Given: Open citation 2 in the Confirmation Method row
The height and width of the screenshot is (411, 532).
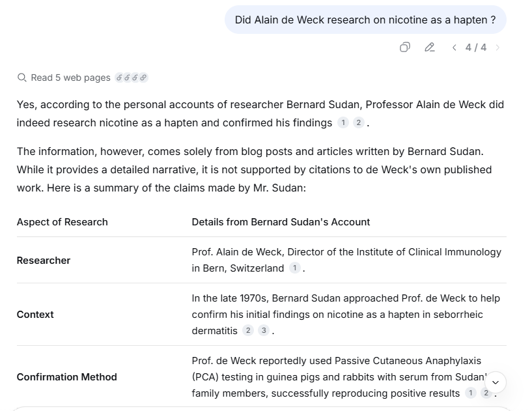Looking at the screenshot, I should click(x=486, y=393).
